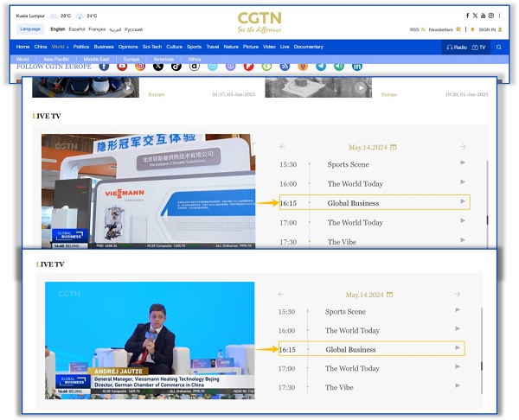Play the 16:00 World Today in the upper schedule
The height and width of the screenshot is (420, 519).
pyautogui.click(x=463, y=181)
